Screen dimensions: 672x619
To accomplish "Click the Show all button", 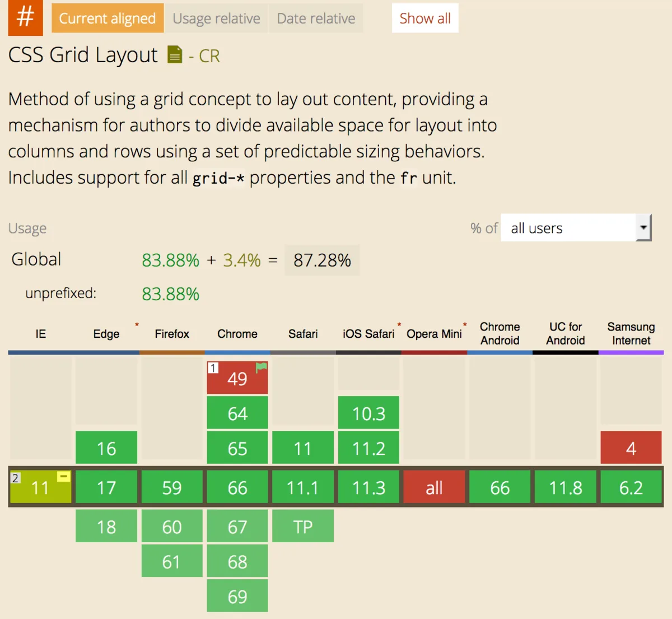I will pos(425,18).
